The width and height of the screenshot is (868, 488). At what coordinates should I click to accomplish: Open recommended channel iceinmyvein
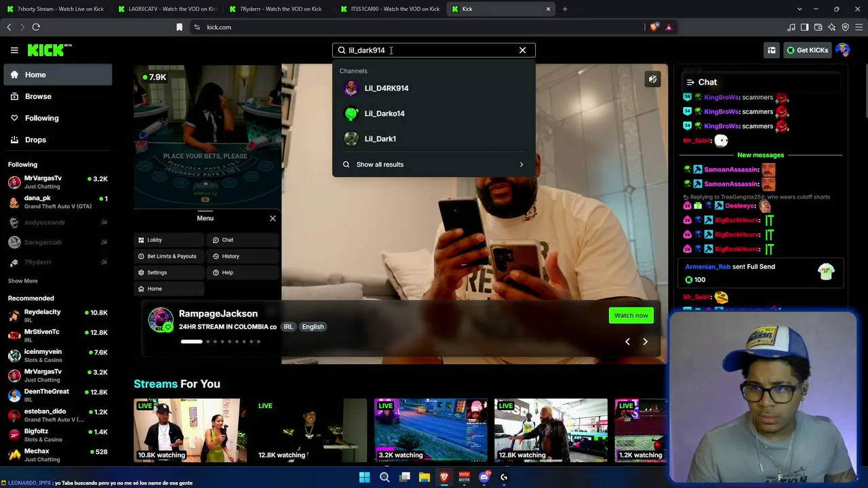coord(58,356)
